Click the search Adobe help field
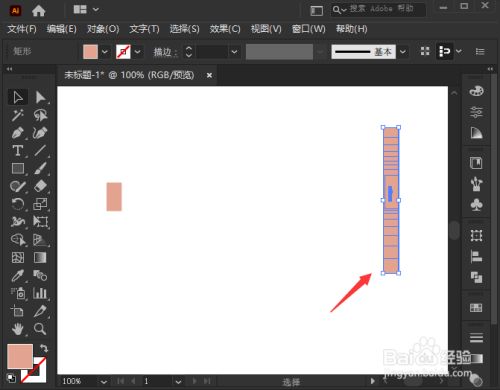The image size is (500, 390). (378, 10)
